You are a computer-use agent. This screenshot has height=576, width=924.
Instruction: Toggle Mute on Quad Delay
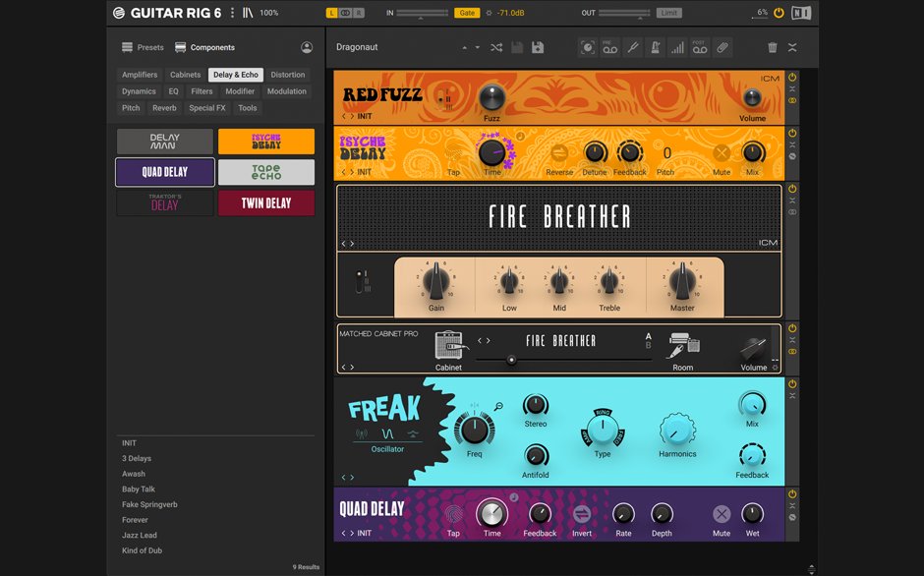[x=722, y=514]
